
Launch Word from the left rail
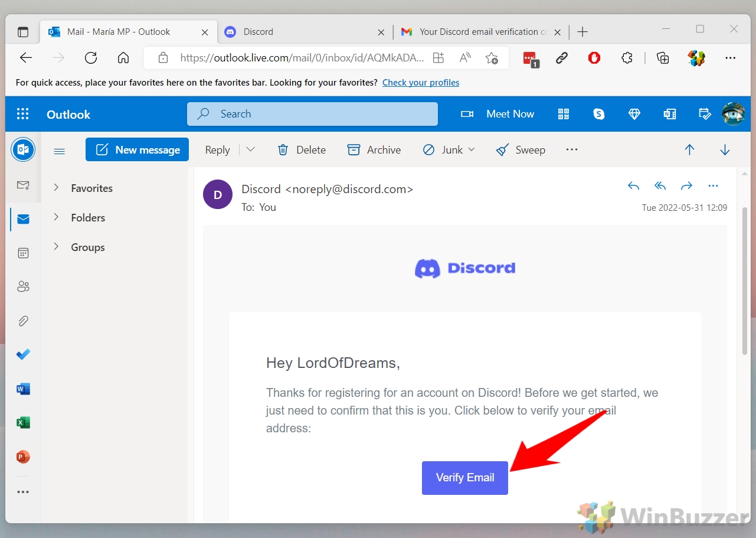click(x=23, y=389)
